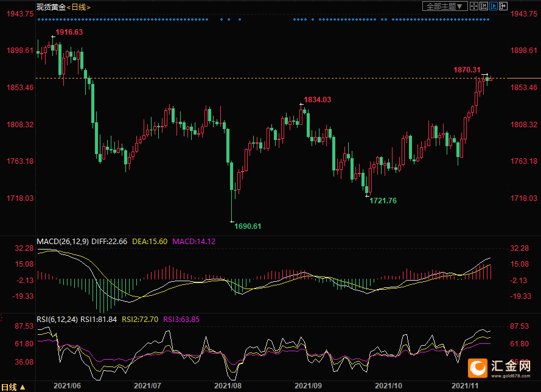Open the 全部主题 dropdown
This screenshot has width=541, height=392.
pyautogui.click(x=445, y=7)
